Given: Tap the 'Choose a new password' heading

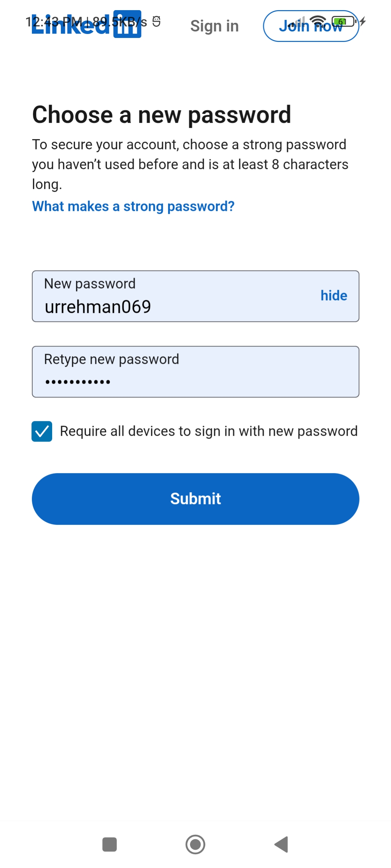Looking at the screenshot, I should 161,115.
